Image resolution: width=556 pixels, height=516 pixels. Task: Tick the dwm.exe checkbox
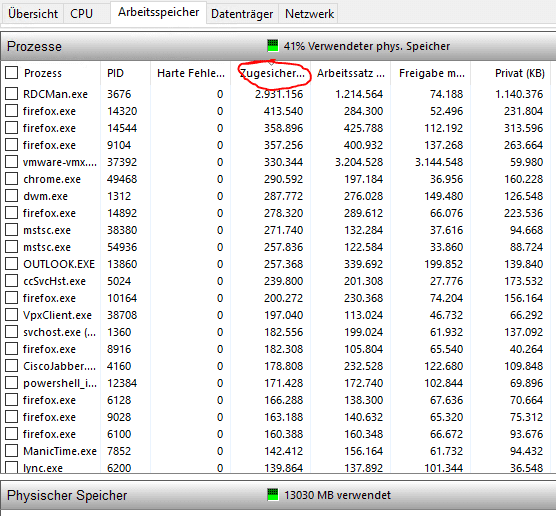pyautogui.click(x=12, y=196)
